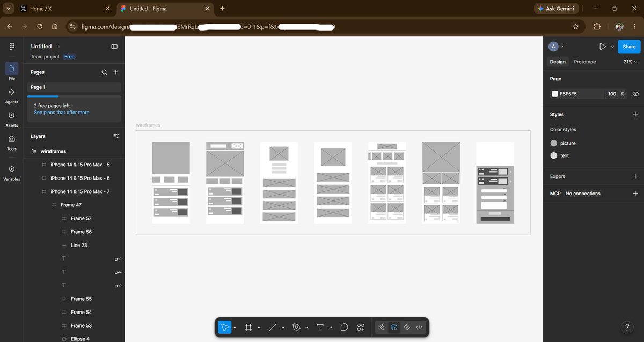The width and height of the screenshot is (644, 342).
Task: Open the help question mark button
Action: coord(627,327)
